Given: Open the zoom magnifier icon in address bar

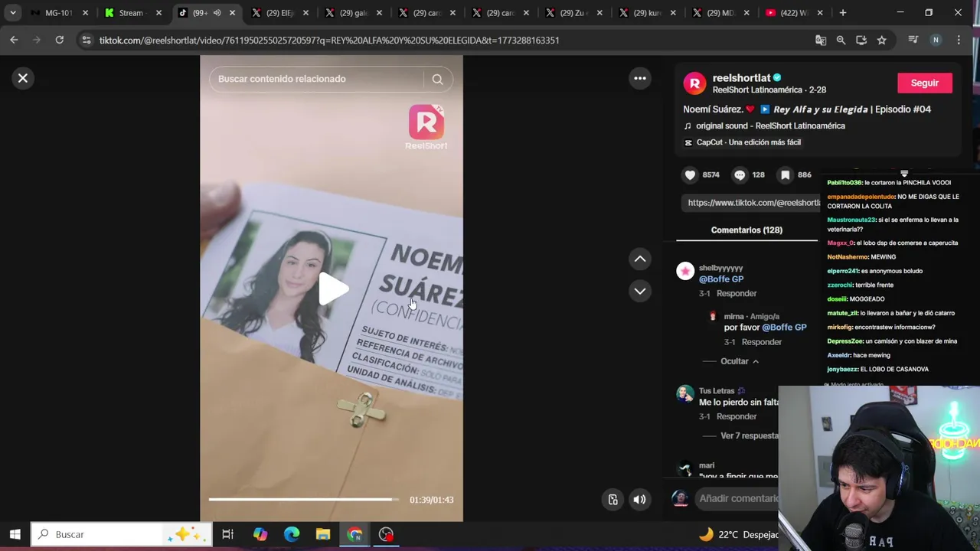Looking at the screenshot, I should pyautogui.click(x=841, y=40).
